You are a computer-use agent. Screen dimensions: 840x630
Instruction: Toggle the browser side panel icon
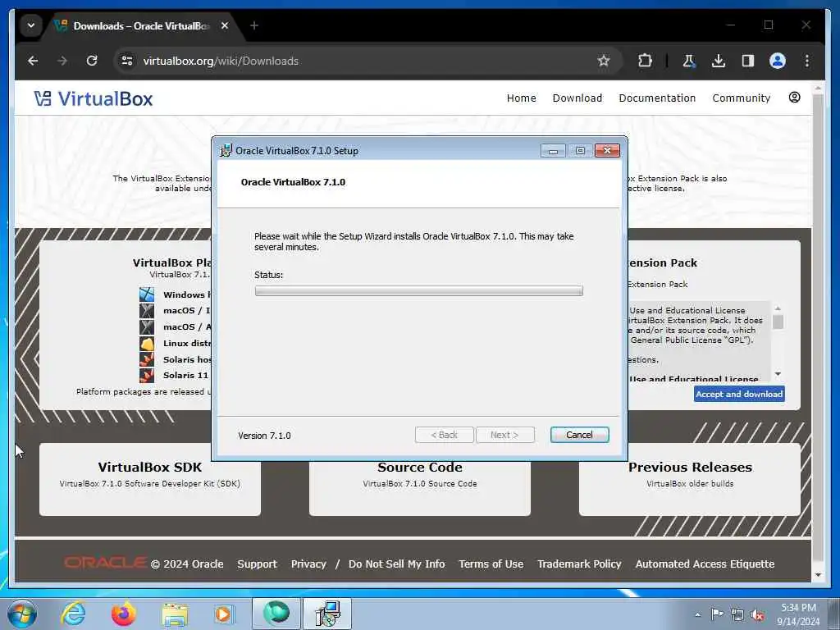(x=748, y=61)
